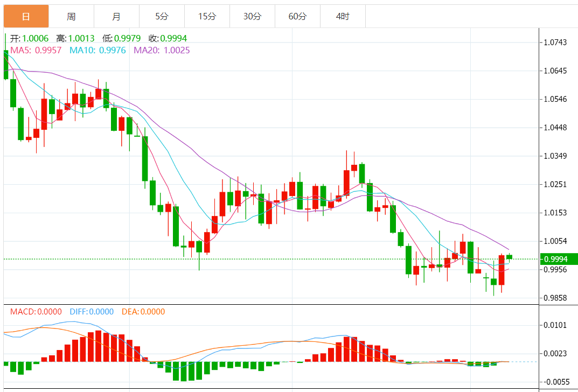
Task: Click the 0.0023 MACD axis label
Action: [x=555, y=354]
